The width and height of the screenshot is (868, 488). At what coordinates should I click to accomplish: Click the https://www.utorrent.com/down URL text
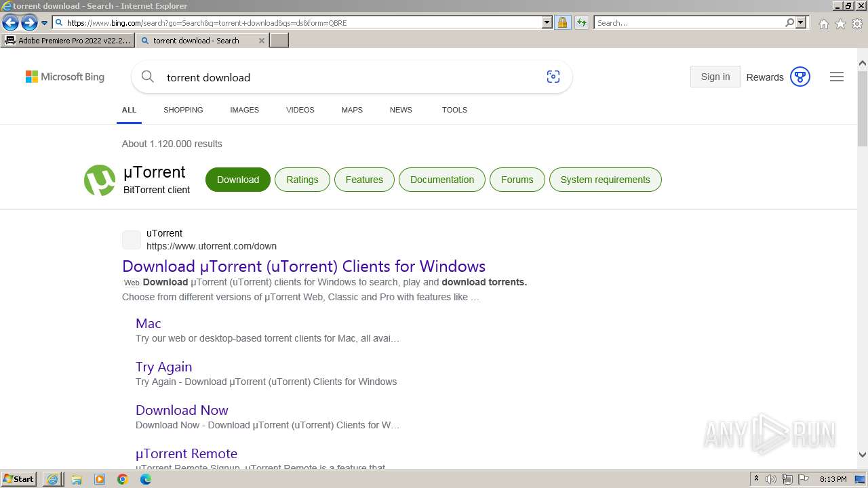click(212, 246)
